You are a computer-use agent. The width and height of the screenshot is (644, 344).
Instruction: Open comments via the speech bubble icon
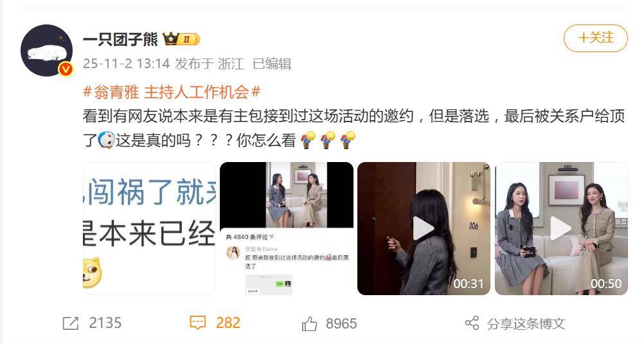click(197, 323)
